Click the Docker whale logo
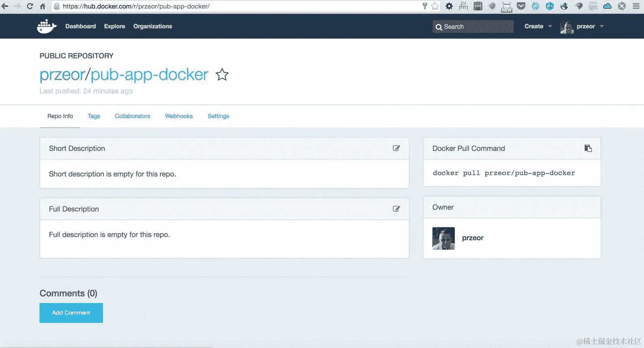Viewport: 644px width, 348px height. point(47,26)
